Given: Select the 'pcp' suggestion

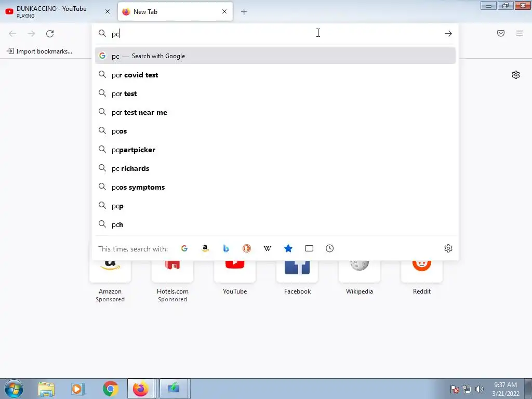Looking at the screenshot, I should [275, 206].
